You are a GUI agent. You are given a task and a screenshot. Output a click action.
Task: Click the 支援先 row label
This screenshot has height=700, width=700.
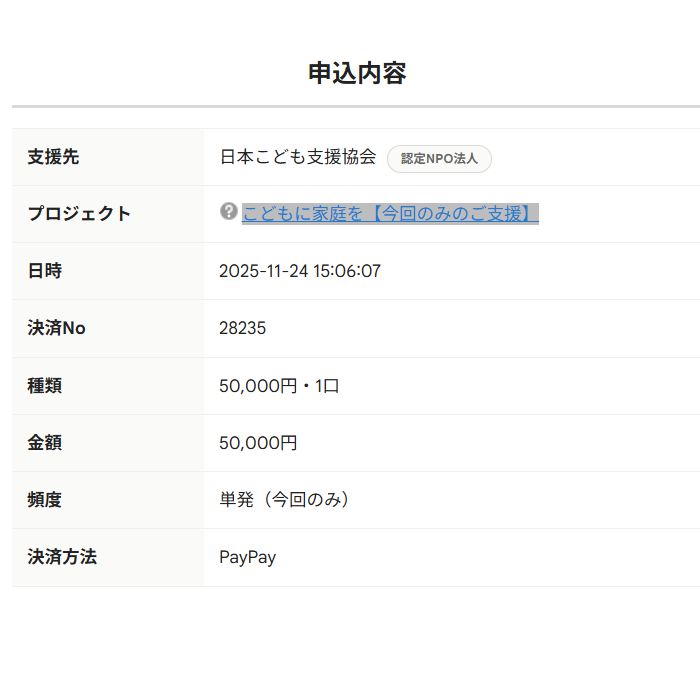(53, 157)
